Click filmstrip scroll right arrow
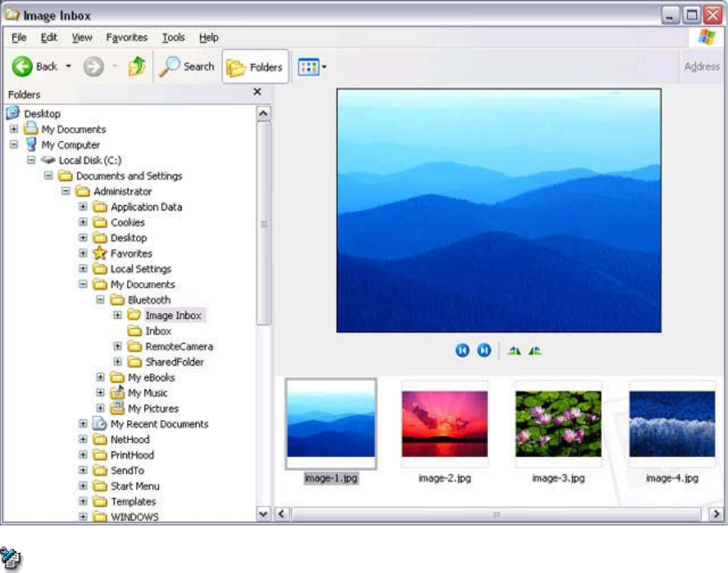This screenshot has height=573, width=728. click(716, 514)
